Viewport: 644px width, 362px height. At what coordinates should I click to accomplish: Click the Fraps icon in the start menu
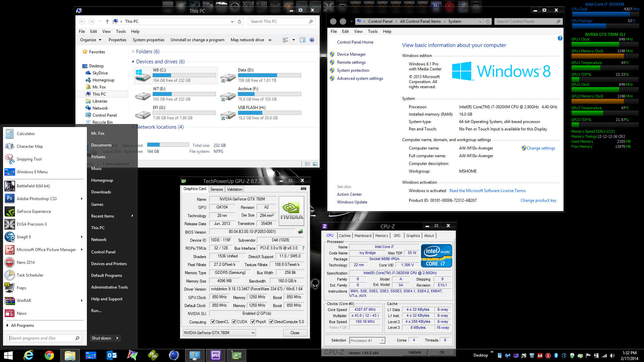pyautogui.click(x=9, y=288)
